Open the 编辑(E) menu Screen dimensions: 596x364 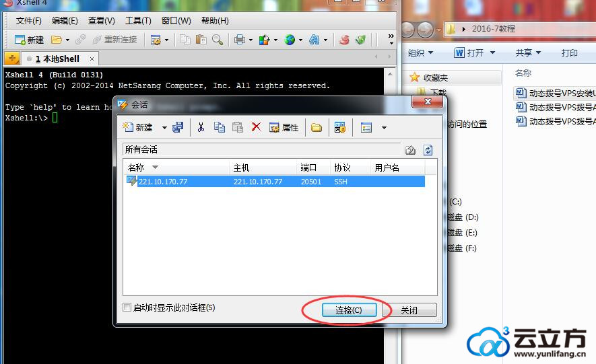pos(65,20)
